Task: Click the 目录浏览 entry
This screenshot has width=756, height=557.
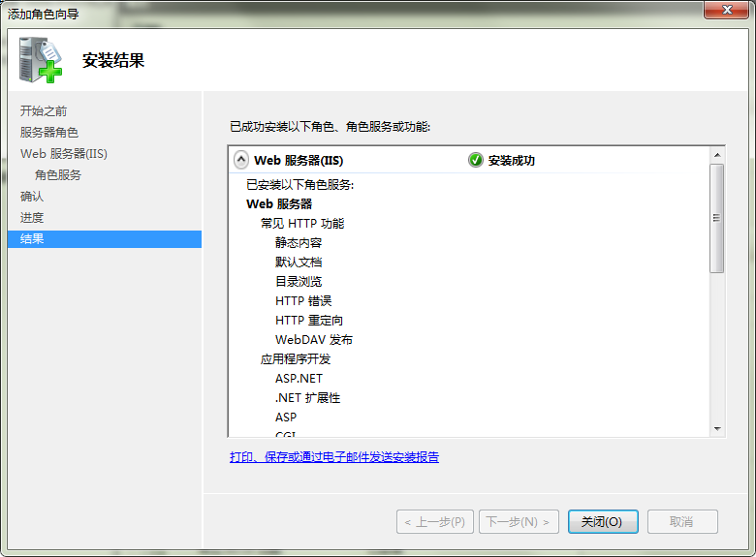Action: 299,281
